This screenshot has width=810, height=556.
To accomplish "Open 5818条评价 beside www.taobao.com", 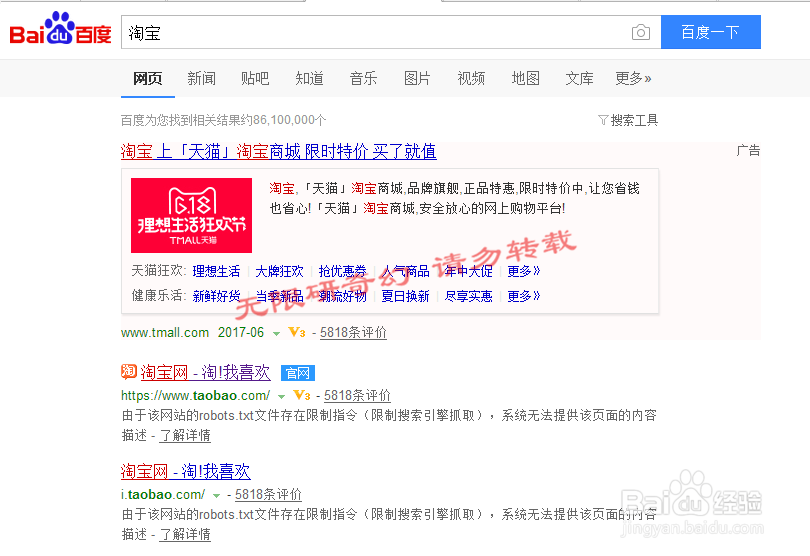I will [x=357, y=395].
